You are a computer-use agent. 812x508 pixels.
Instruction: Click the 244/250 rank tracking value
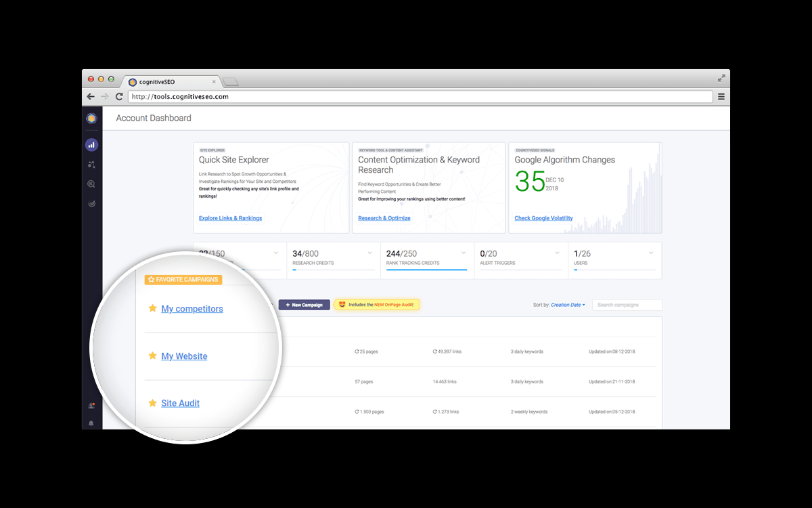click(402, 254)
